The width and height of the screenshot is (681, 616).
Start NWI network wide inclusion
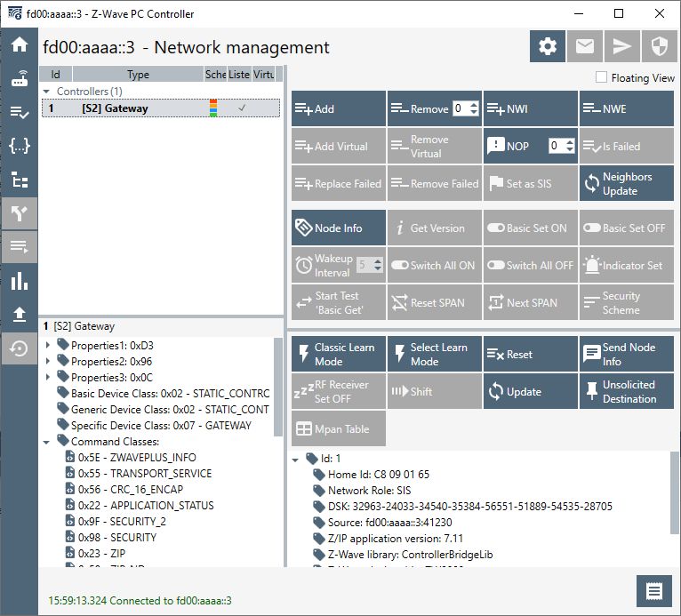(530, 108)
